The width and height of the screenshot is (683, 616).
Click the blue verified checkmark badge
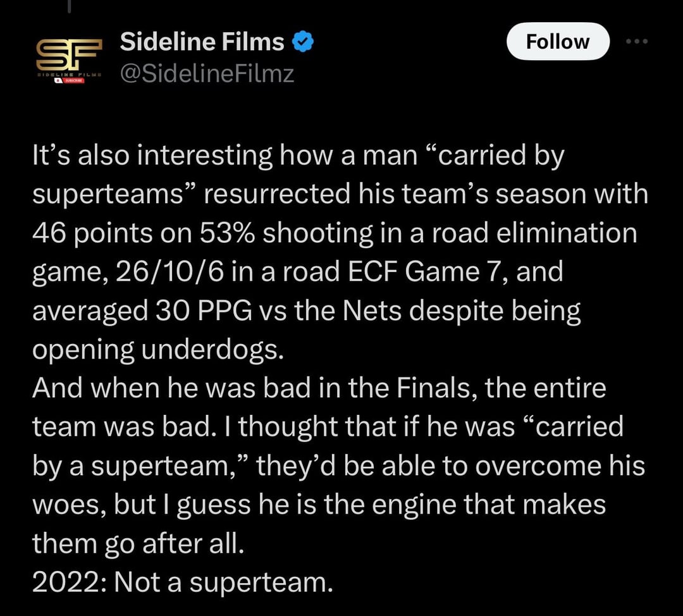click(303, 42)
